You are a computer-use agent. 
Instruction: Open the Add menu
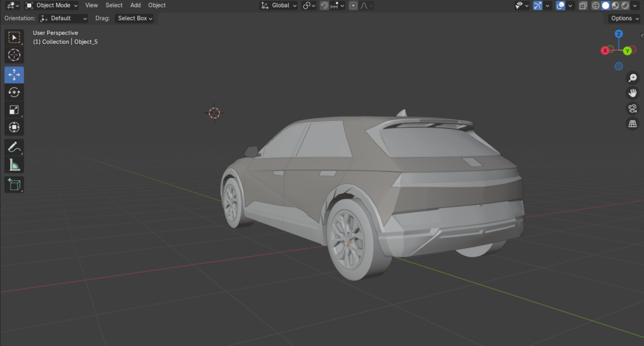pos(135,6)
